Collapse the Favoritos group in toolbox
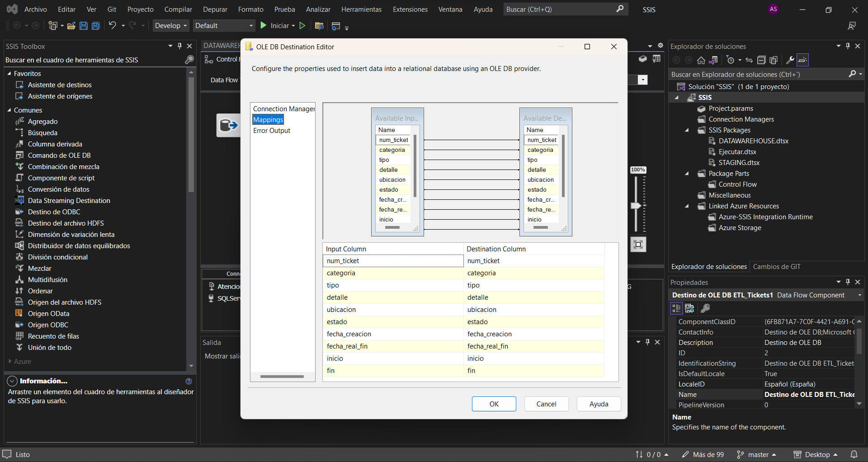The height and width of the screenshot is (462, 868). click(x=9, y=74)
